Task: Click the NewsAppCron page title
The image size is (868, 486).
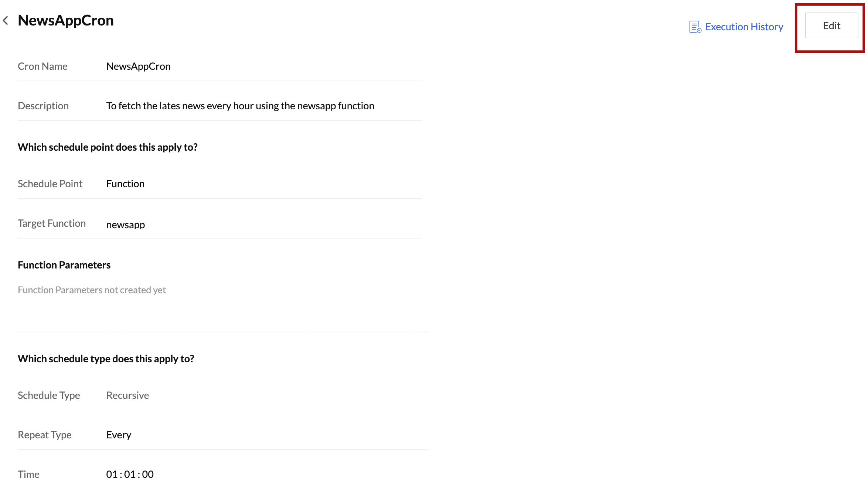Action: (66, 21)
